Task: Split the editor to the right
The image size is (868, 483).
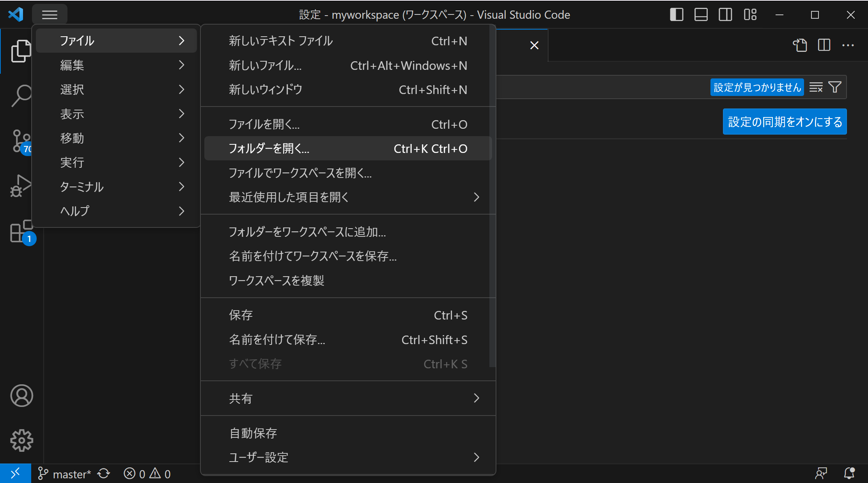Action: click(824, 45)
